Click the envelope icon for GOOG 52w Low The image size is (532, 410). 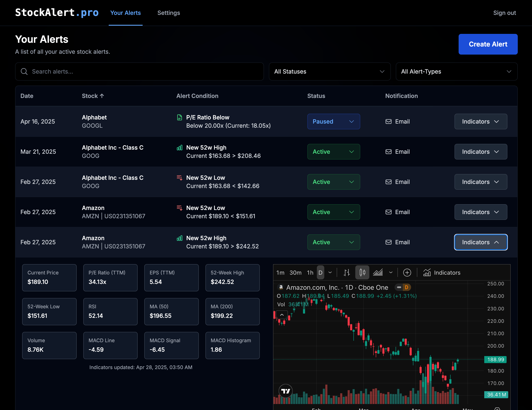coord(389,182)
